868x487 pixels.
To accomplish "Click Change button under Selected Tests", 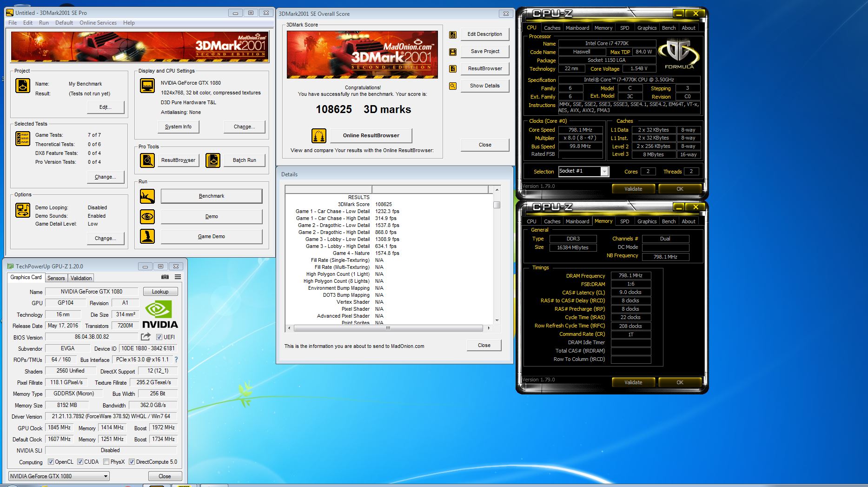I will [106, 177].
